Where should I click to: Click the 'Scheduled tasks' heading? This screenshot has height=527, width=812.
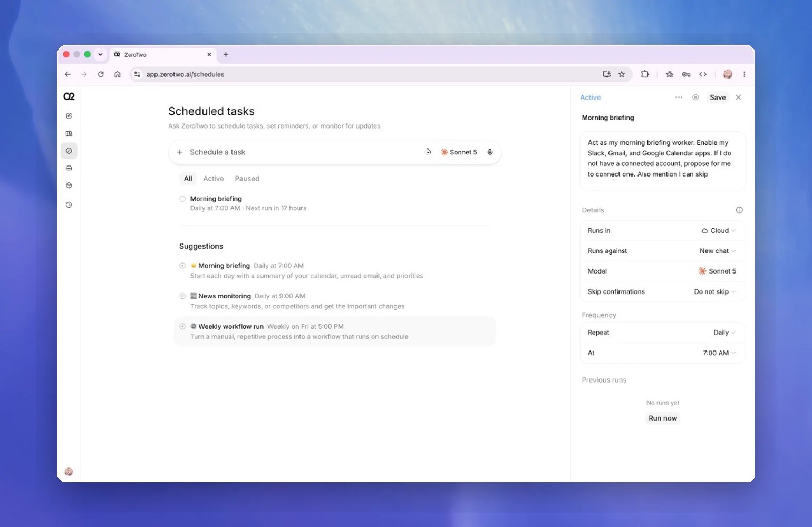[211, 111]
